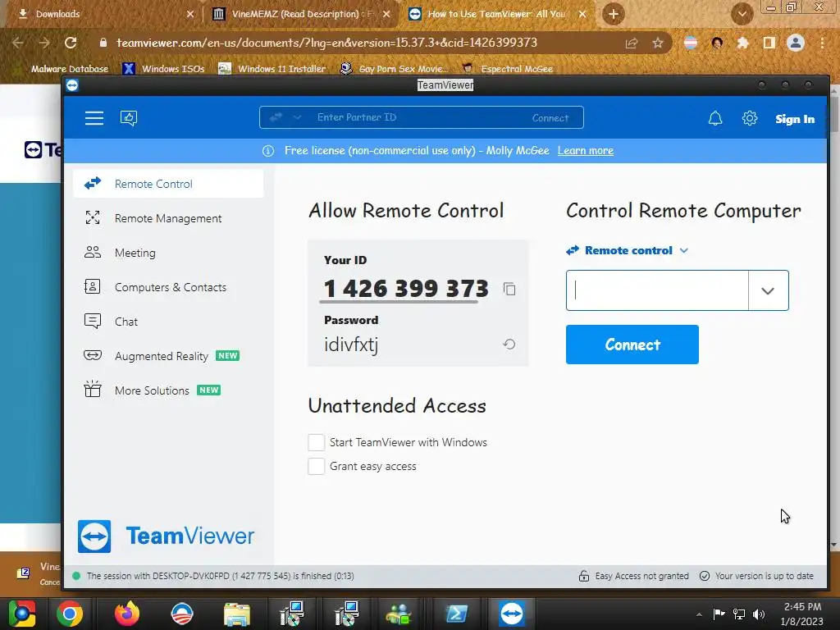Open Augmented Reality section
The width and height of the screenshot is (840, 630).
pos(168,356)
